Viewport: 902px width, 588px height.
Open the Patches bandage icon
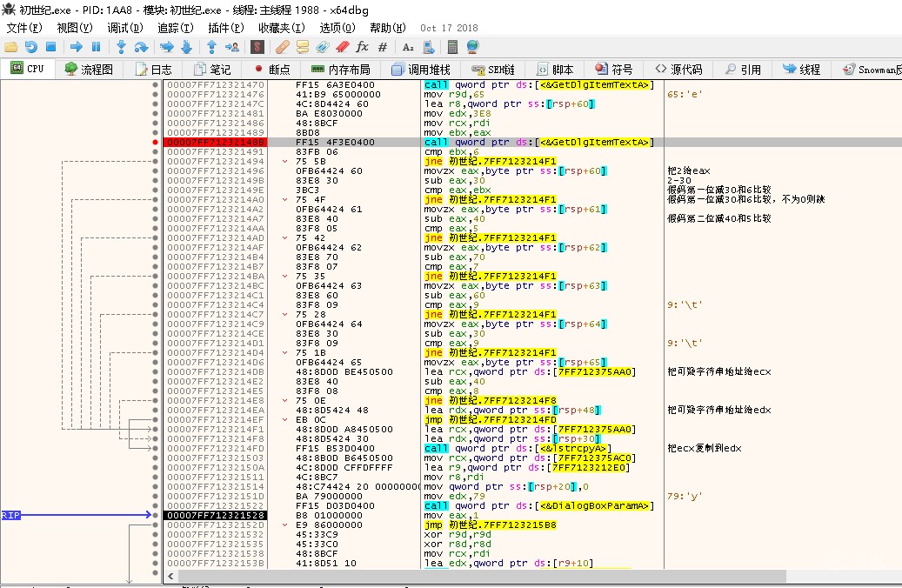(283, 47)
